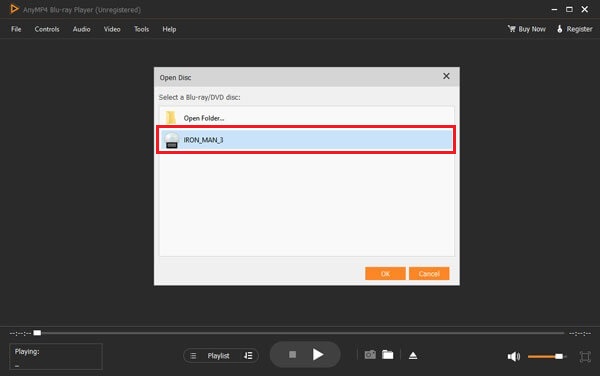Click the volume slider handle
Image resolution: width=600 pixels, height=376 pixels.
pyautogui.click(x=559, y=356)
